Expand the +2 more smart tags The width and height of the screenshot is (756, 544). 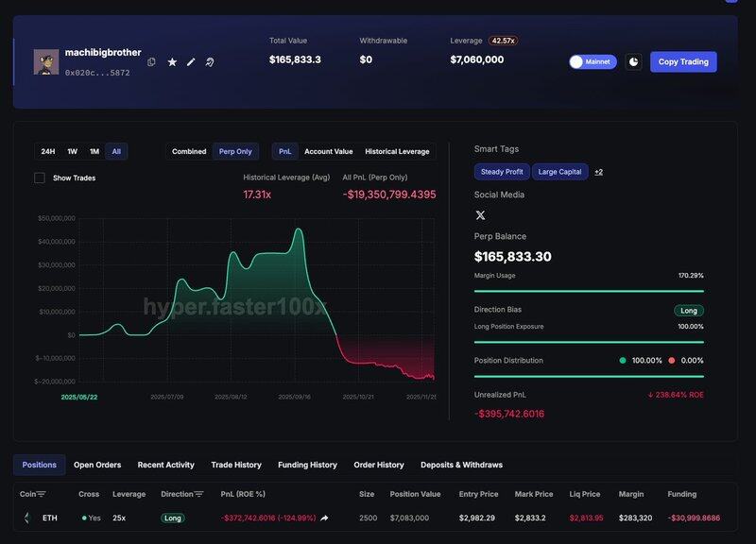coord(598,172)
